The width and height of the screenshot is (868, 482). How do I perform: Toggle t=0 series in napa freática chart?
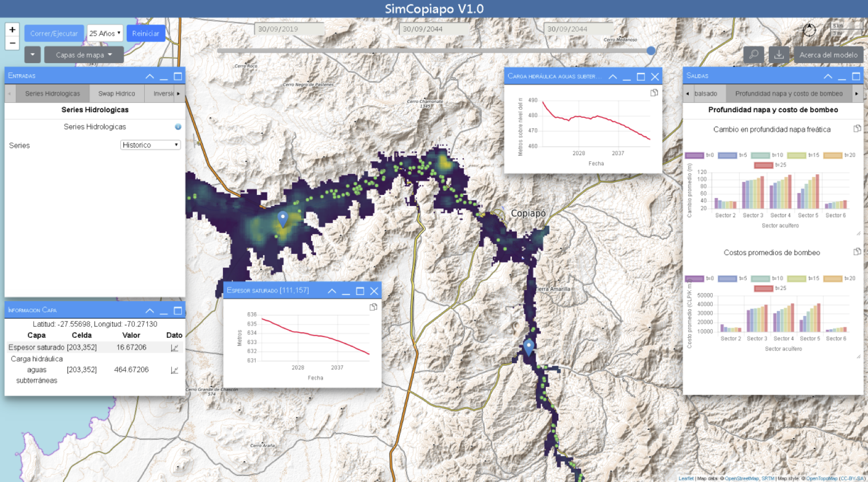pyautogui.click(x=700, y=155)
